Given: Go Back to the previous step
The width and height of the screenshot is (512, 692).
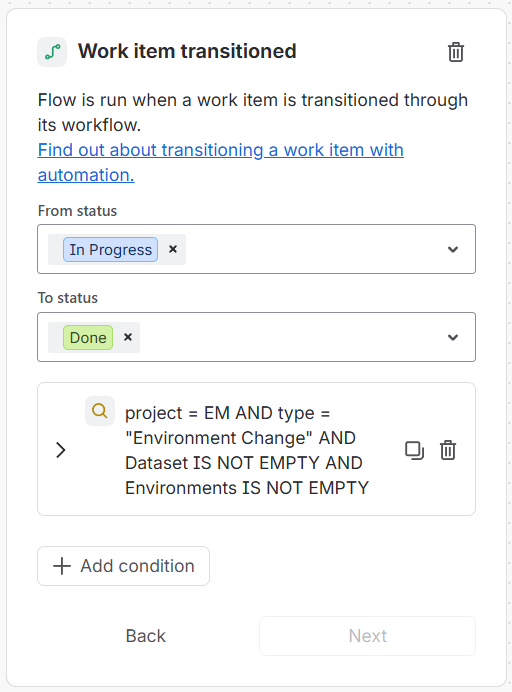Looking at the screenshot, I should click(x=146, y=636).
